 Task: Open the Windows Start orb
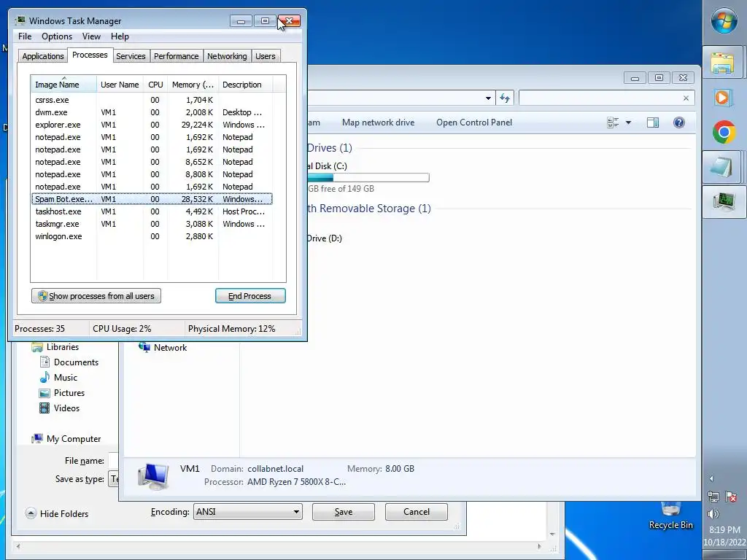(x=724, y=21)
